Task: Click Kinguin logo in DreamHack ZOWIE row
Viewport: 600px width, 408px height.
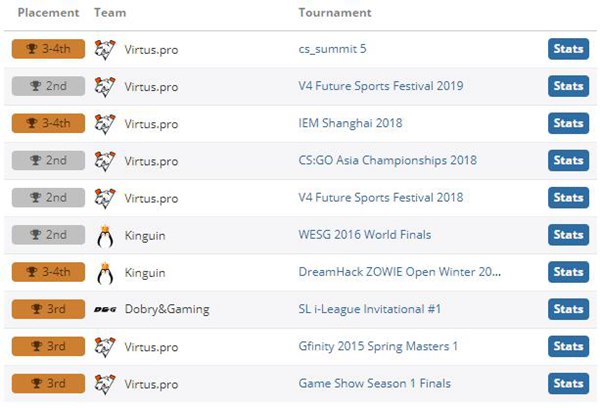Action: pos(105,273)
